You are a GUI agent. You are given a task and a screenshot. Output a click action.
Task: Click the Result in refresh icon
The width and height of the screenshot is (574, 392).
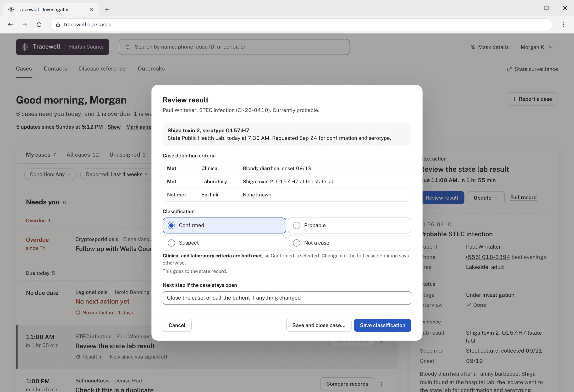point(78,357)
